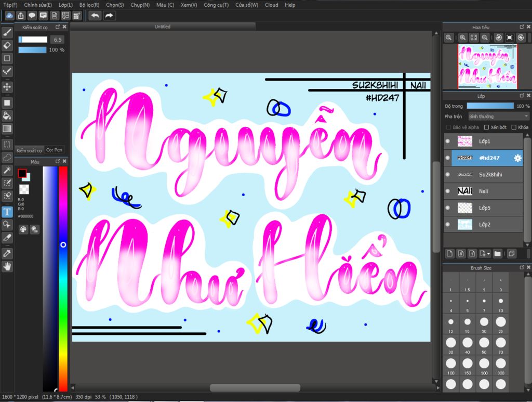Open the Bộ lọc(R) menu

(x=89, y=5)
